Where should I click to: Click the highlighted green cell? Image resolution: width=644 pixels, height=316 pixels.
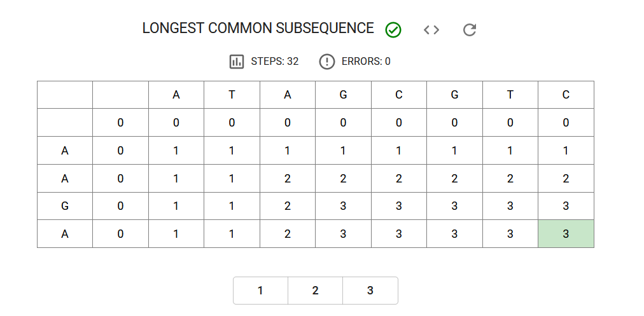coord(566,233)
